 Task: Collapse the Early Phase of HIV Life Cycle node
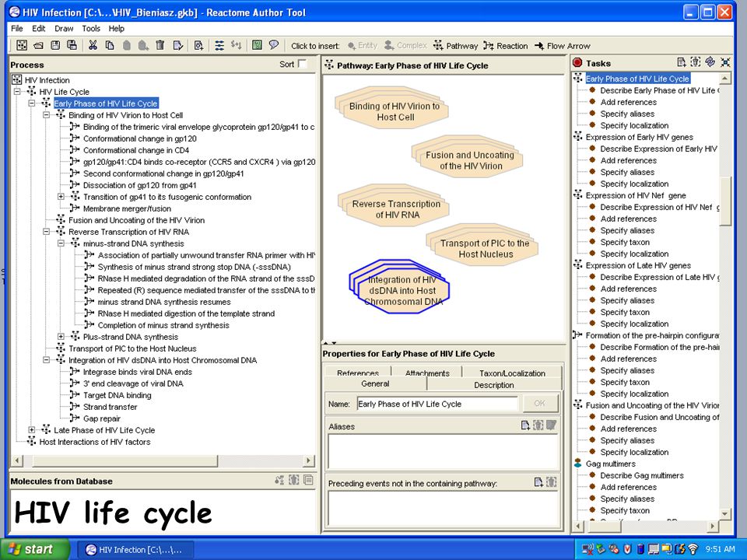coord(32,103)
